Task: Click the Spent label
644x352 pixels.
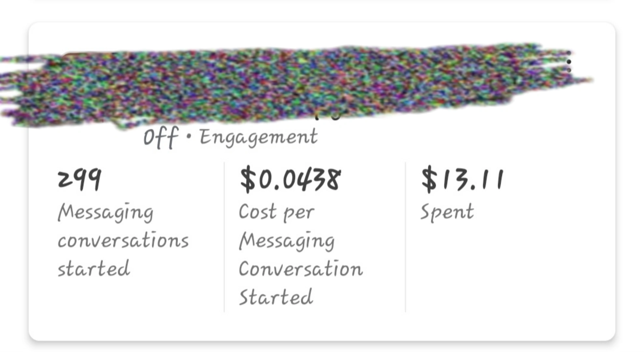Action: 447,212
